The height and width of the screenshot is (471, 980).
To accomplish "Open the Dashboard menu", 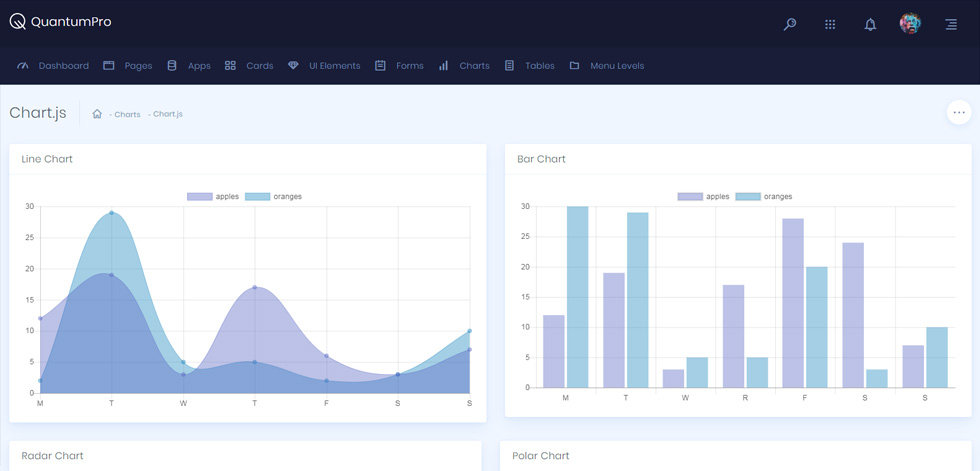I will click(x=64, y=66).
